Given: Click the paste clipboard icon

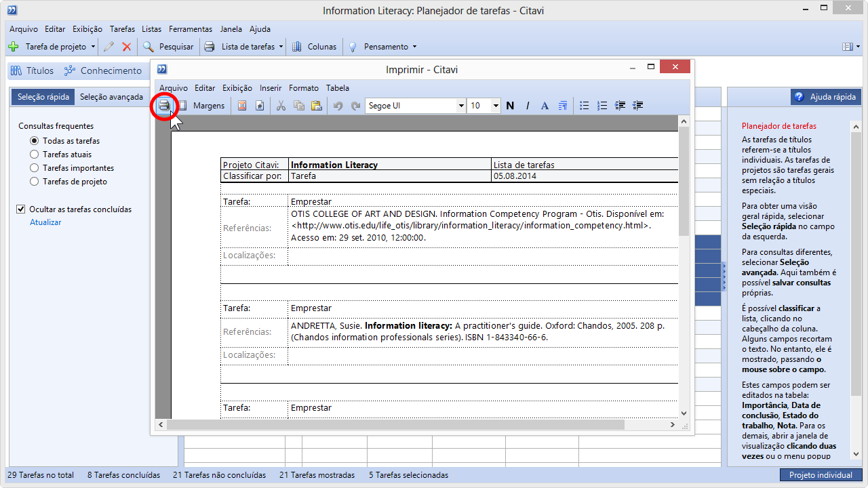Looking at the screenshot, I should pyautogui.click(x=316, y=106).
